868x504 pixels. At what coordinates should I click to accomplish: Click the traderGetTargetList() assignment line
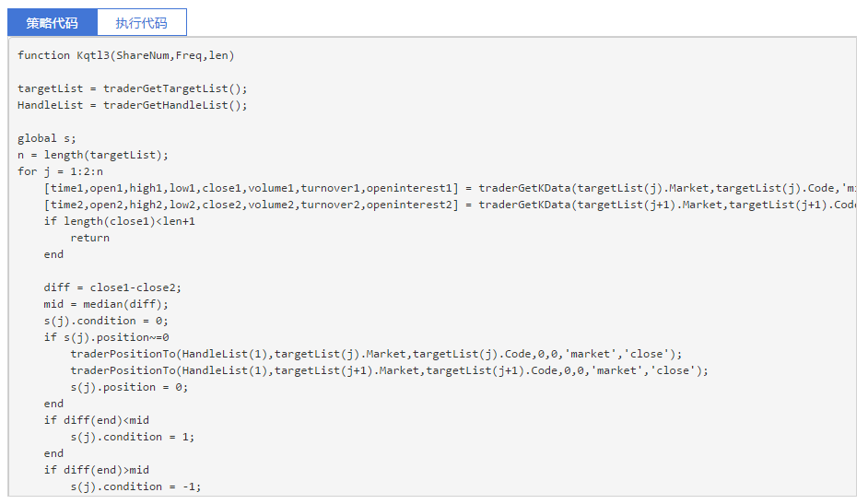click(x=133, y=88)
